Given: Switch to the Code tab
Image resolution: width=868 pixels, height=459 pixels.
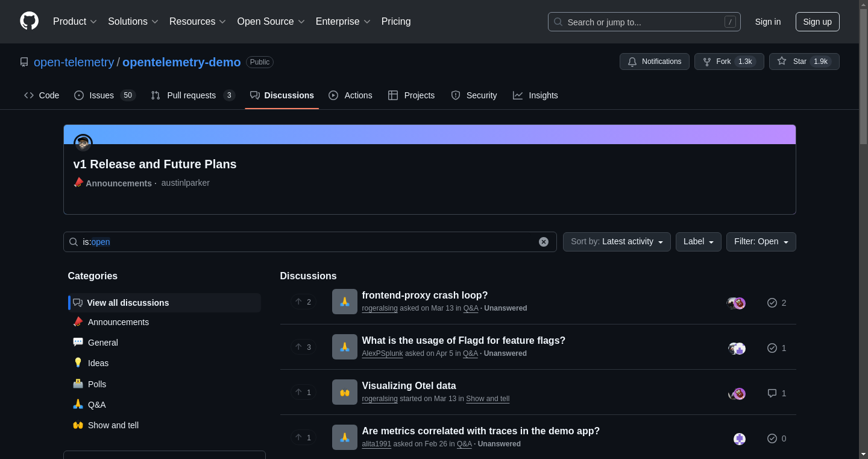Looking at the screenshot, I should pos(42,95).
